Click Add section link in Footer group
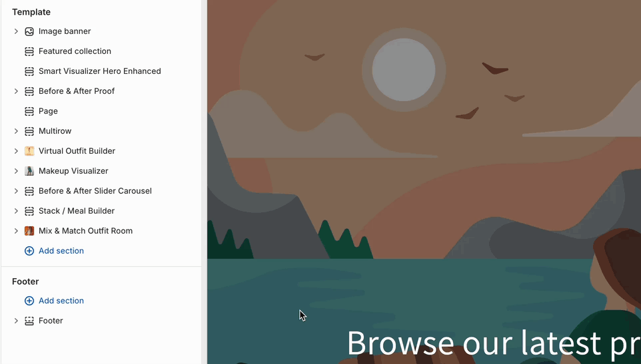The height and width of the screenshot is (364, 641). point(61,301)
